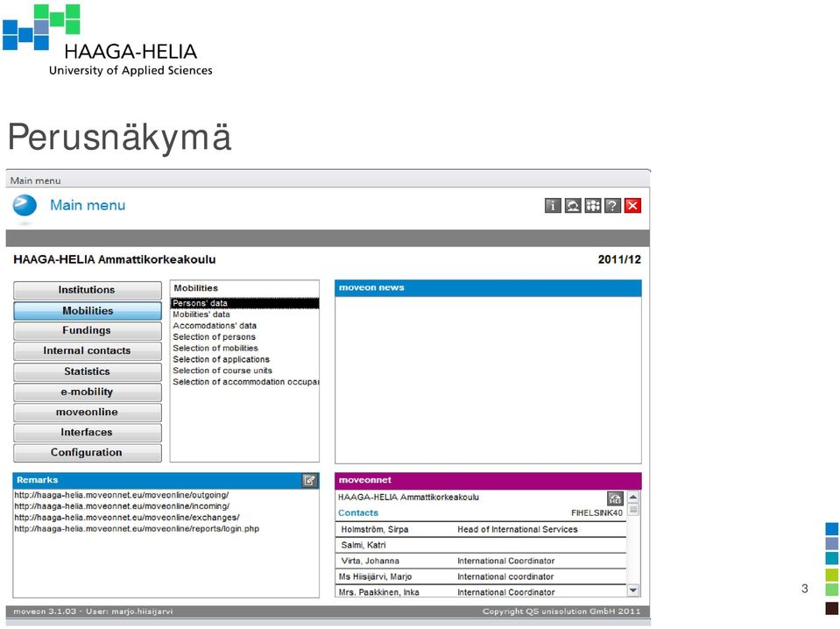Open the Configuration section
The height and width of the screenshot is (629, 840).
point(88,453)
